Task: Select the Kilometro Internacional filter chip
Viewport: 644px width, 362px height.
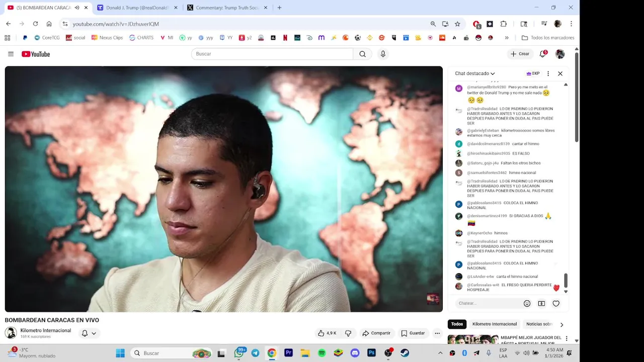Action: coord(495,324)
